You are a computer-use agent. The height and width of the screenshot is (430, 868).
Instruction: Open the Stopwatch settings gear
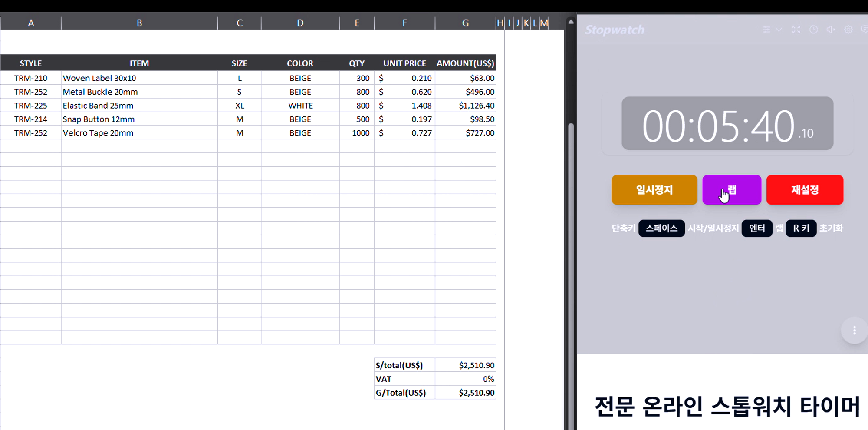coord(848,30)
